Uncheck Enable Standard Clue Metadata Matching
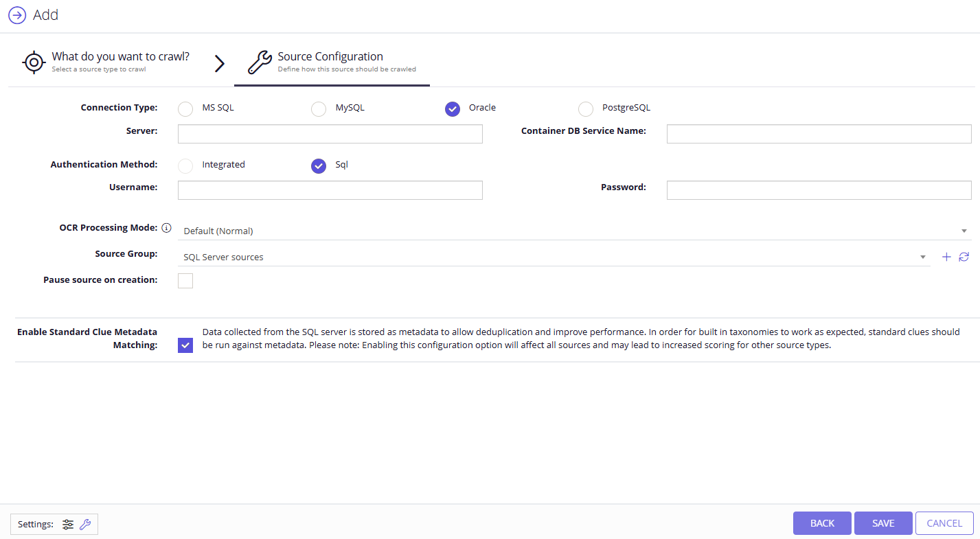 pos(185,345)
